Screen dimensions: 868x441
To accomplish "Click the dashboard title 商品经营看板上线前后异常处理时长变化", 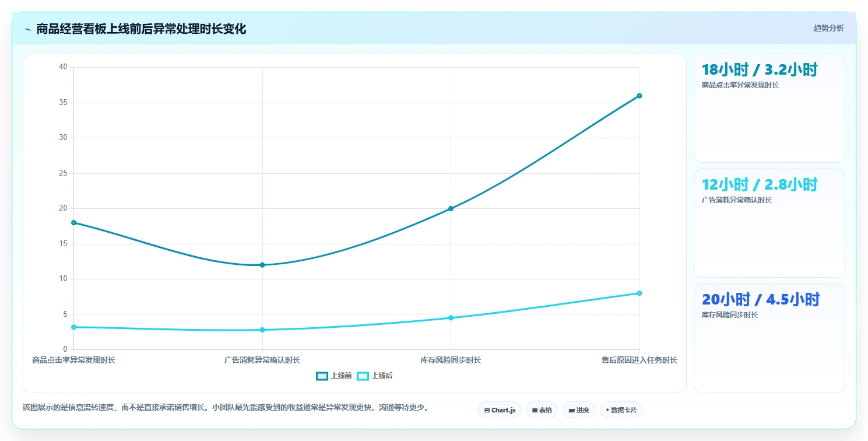I will [x=141, y=29].
